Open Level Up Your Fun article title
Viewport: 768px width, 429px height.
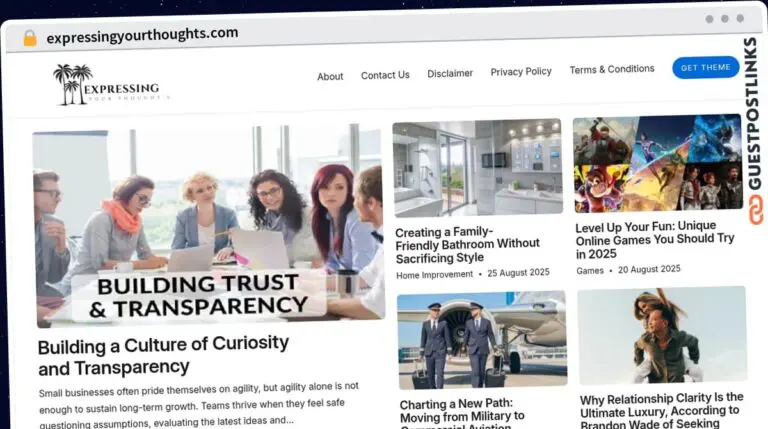click(x=654, y=240)
